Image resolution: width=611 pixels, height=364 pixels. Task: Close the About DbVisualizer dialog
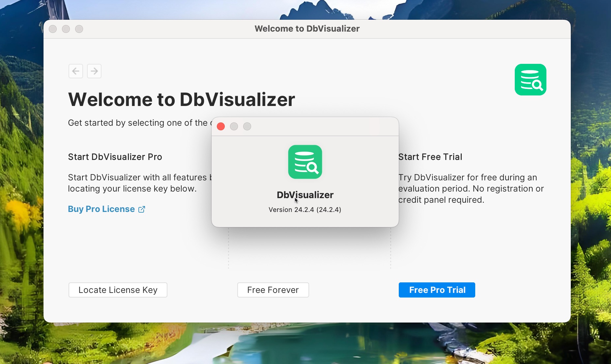[x=221, y=126]
